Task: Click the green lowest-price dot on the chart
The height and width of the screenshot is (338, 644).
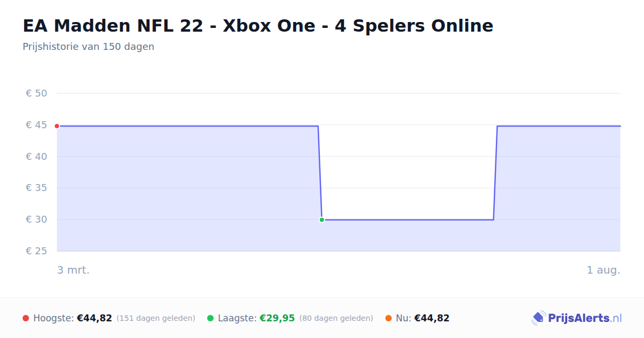Action: pyautogui.click(x=321, y=219)
